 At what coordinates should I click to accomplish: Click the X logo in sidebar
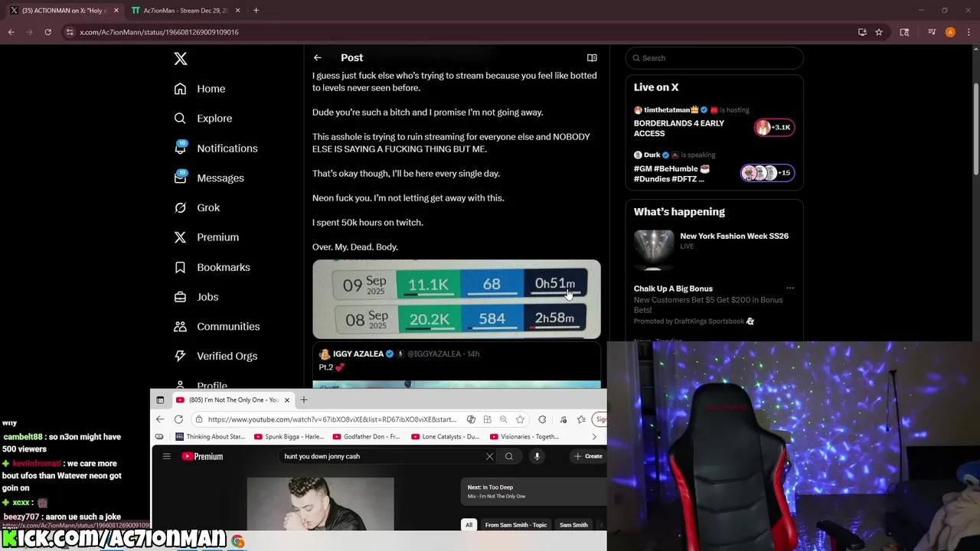tap(181, 59)
